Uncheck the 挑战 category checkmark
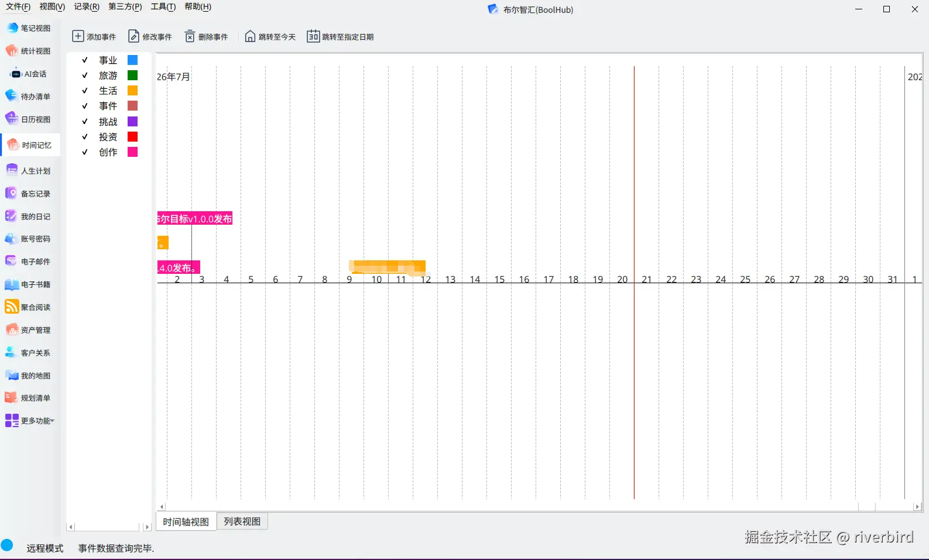Viewport: 929px width, 560px height. click(x=85, y=122)
